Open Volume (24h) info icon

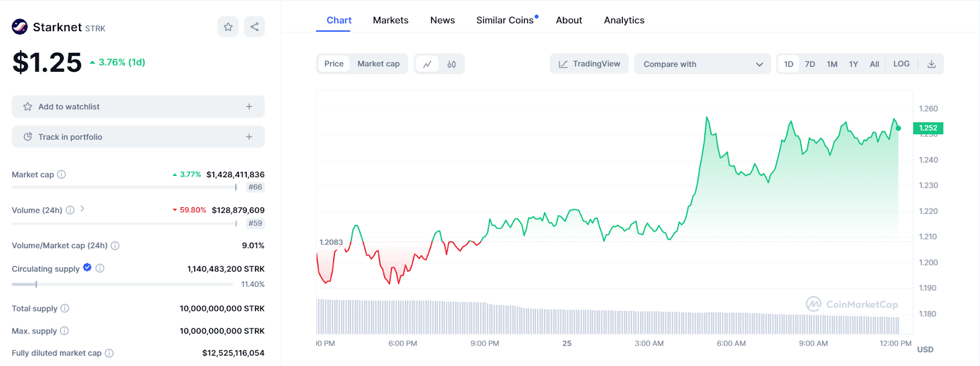click(70, 210)
